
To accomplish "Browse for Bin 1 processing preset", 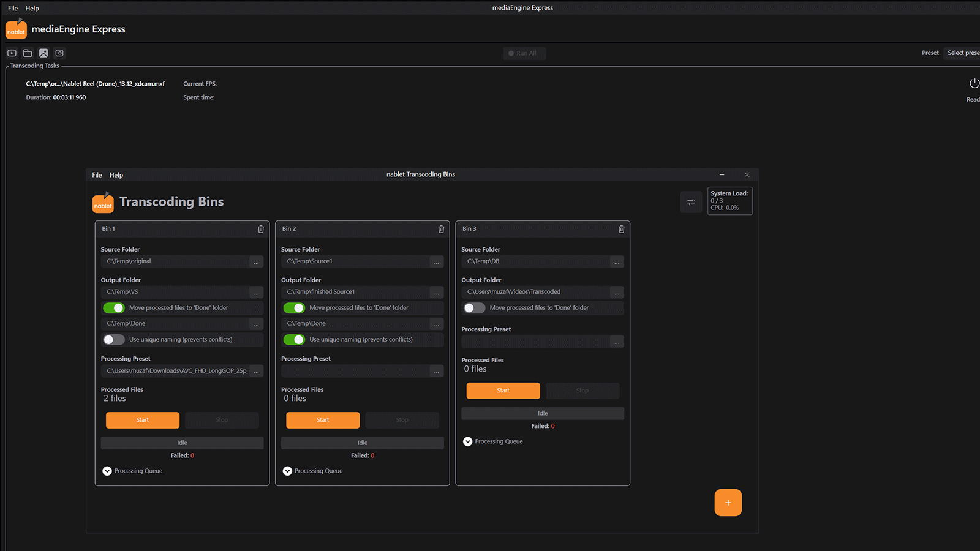I will tap(257, 371).
